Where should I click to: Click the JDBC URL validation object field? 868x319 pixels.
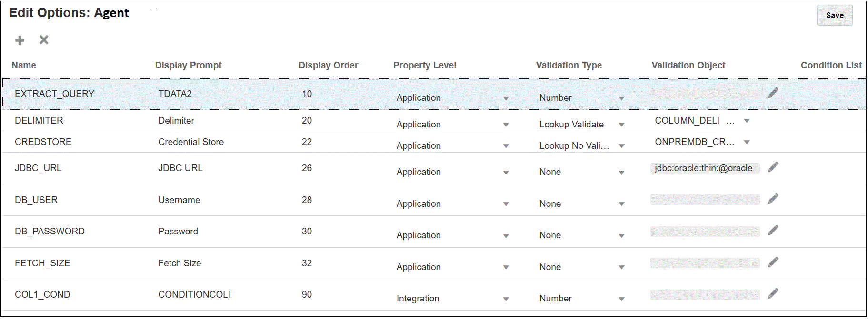click(x=704, y=168)
